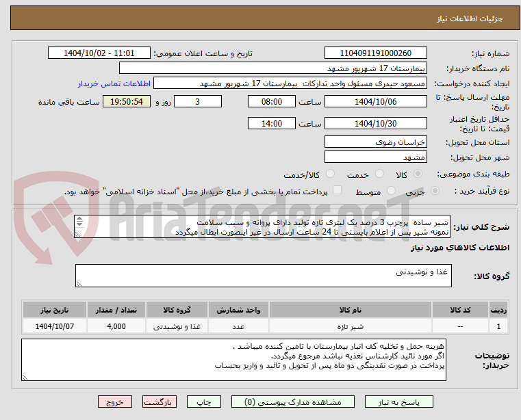Click the تعداد / مقدار column header

coord(116,310)
